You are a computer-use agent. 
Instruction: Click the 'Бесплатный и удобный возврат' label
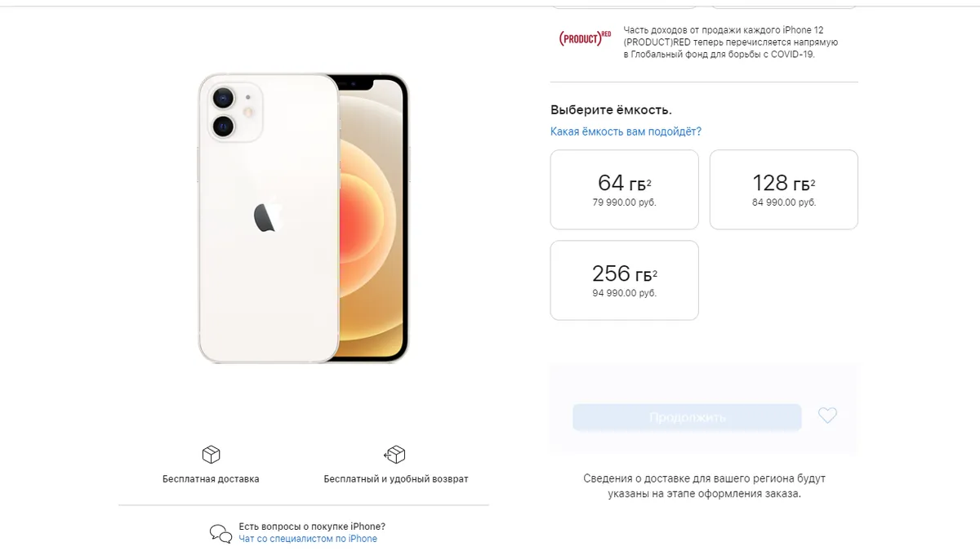[396, 479]
